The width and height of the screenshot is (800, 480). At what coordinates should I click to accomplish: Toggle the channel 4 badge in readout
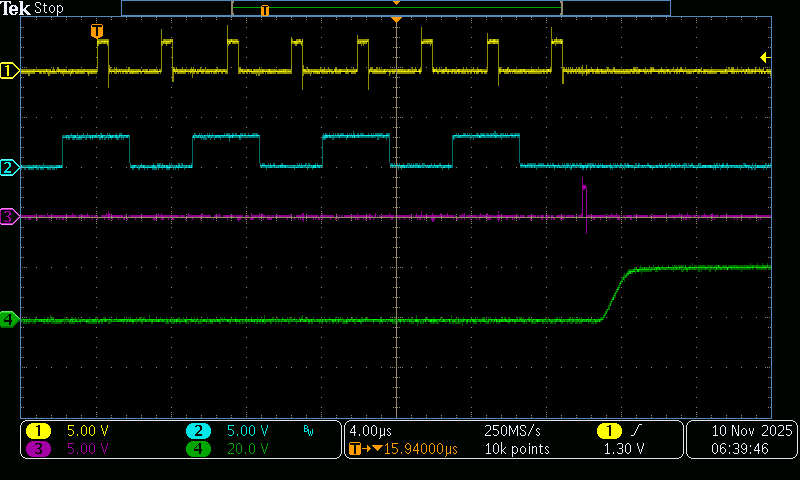199,449
